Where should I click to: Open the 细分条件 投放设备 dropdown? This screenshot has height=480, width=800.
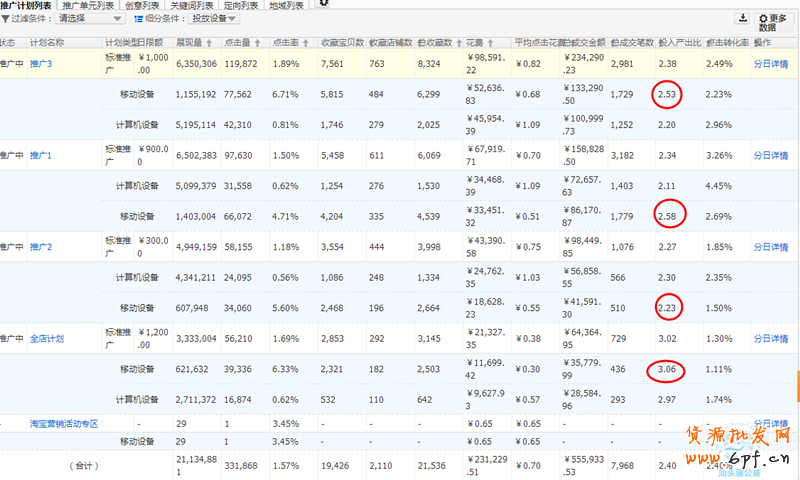coord(212,18)
